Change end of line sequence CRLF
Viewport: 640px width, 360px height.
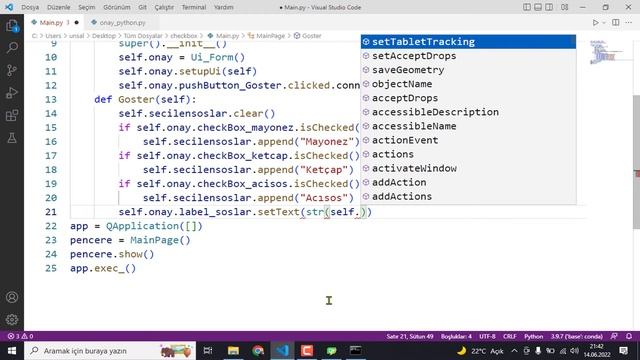(x=510, y=336)
